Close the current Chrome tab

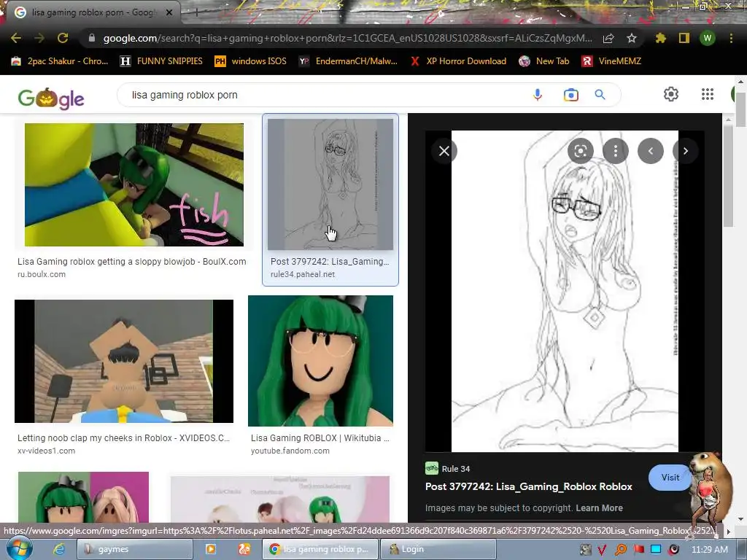click(169, 12)
